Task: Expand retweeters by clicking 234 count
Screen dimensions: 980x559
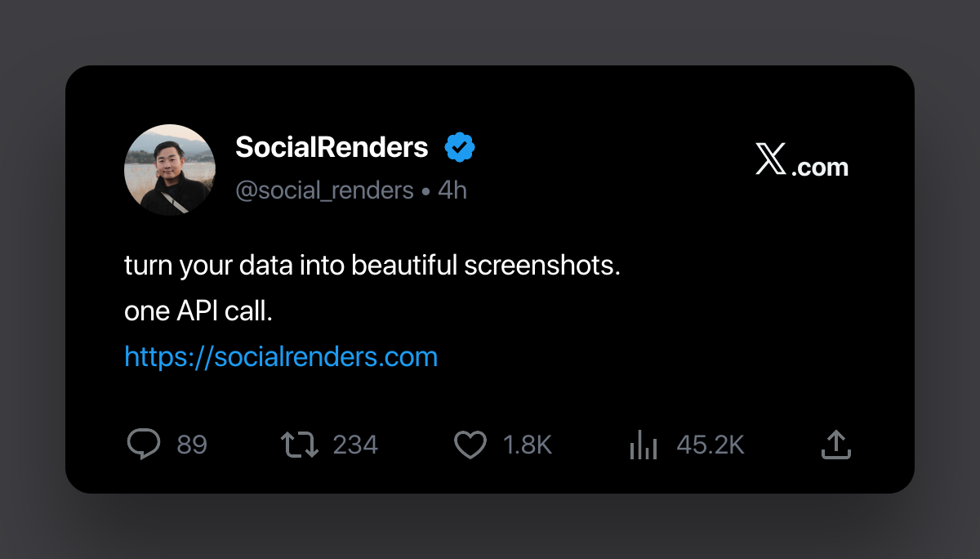Action: click(x=355, y=445)
